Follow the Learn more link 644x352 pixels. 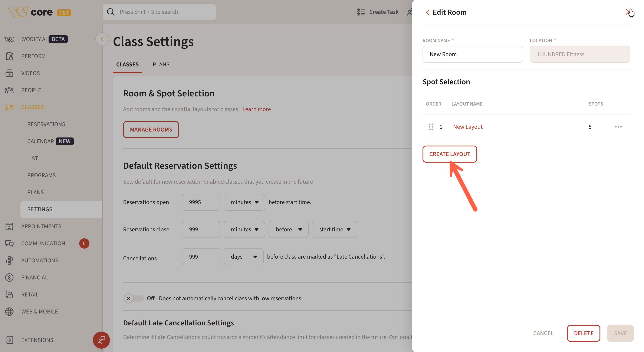point(256,109)
